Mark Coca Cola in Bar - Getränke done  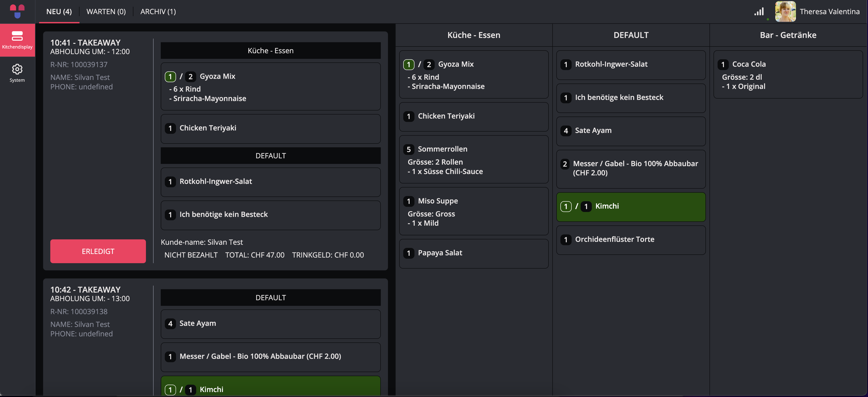pos(788,75)
